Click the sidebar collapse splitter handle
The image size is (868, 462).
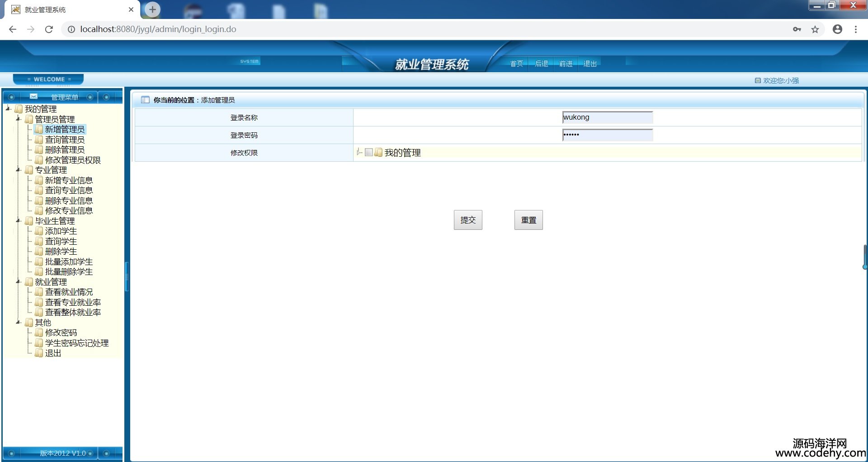pos(127,276)
